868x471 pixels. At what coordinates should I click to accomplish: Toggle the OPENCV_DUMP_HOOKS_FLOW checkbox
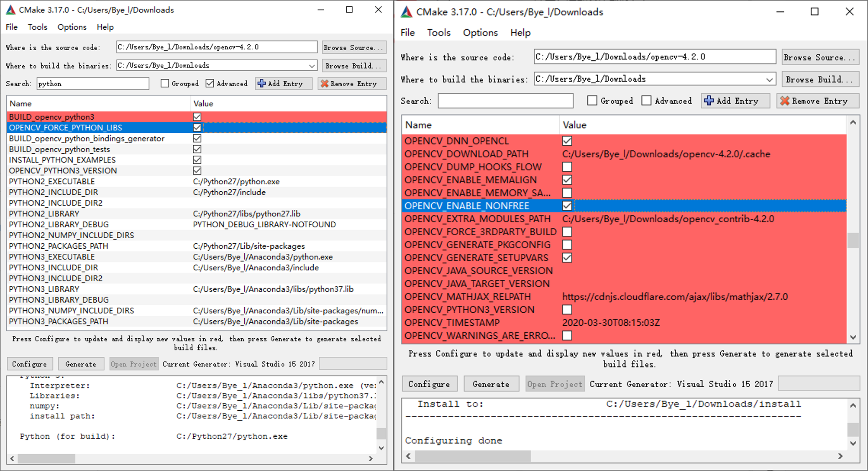pyautogui.click(x=567, y=167)
